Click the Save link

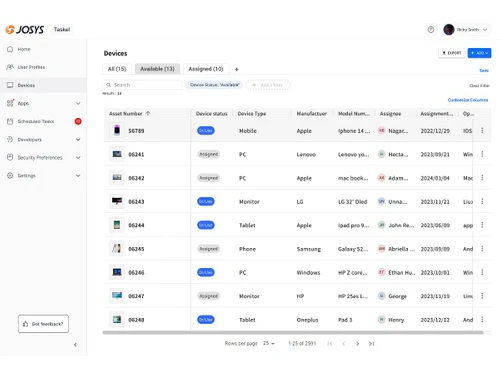[484, 71]
